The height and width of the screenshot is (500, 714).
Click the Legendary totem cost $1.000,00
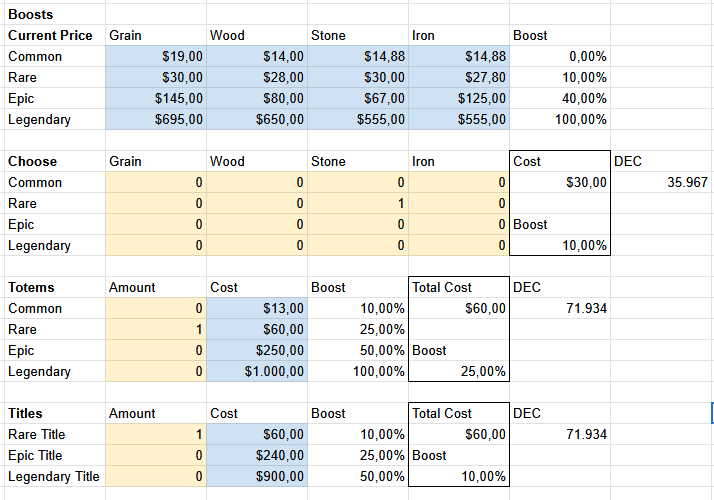point(257,372)
